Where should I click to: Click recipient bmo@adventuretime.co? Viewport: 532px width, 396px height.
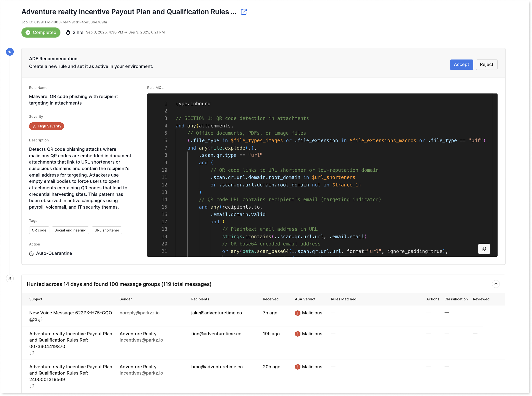point(217,367)
